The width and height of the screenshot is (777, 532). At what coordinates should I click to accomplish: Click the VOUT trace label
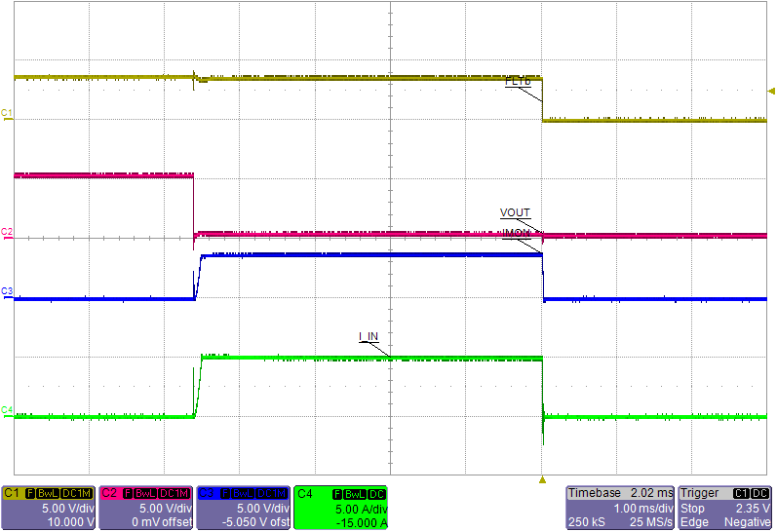515,213
